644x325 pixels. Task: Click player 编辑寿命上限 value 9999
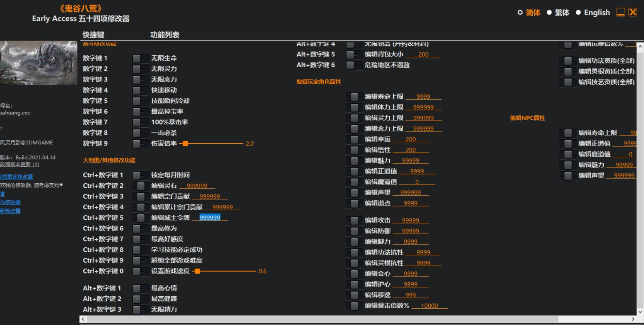coord(424,97)
